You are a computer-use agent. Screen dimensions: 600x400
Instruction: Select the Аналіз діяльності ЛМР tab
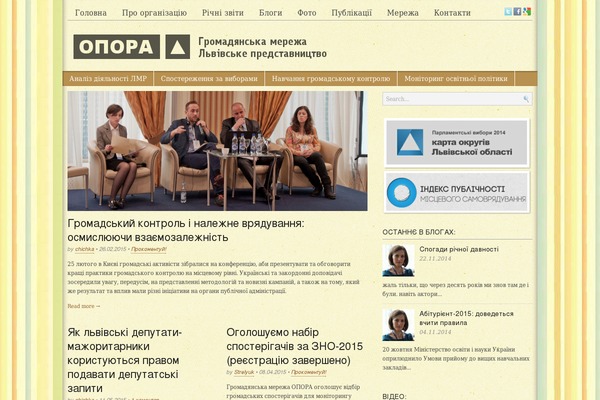108,78
